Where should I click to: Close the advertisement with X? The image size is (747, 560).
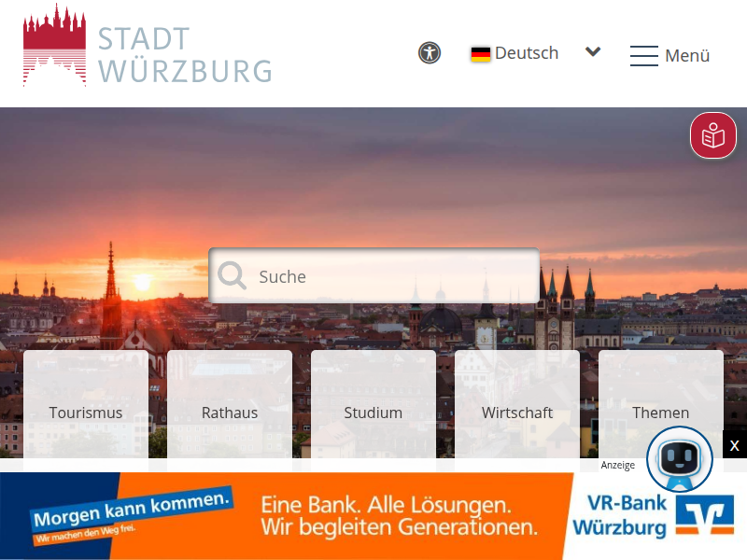coord(735,445)
